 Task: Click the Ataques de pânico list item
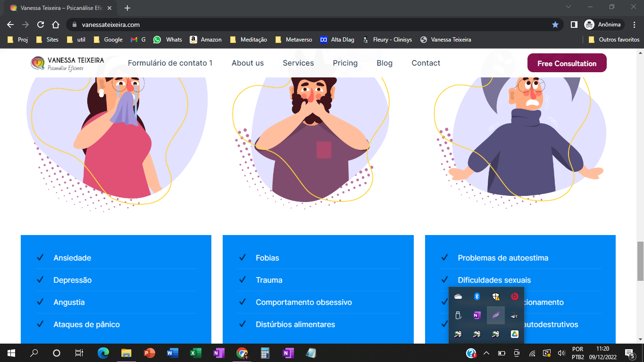coord(87,324)
